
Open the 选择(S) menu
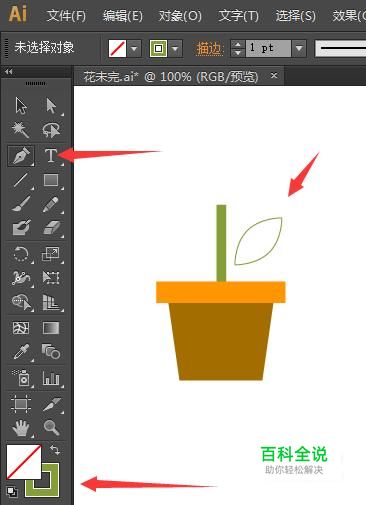click(x=296, y=16)
